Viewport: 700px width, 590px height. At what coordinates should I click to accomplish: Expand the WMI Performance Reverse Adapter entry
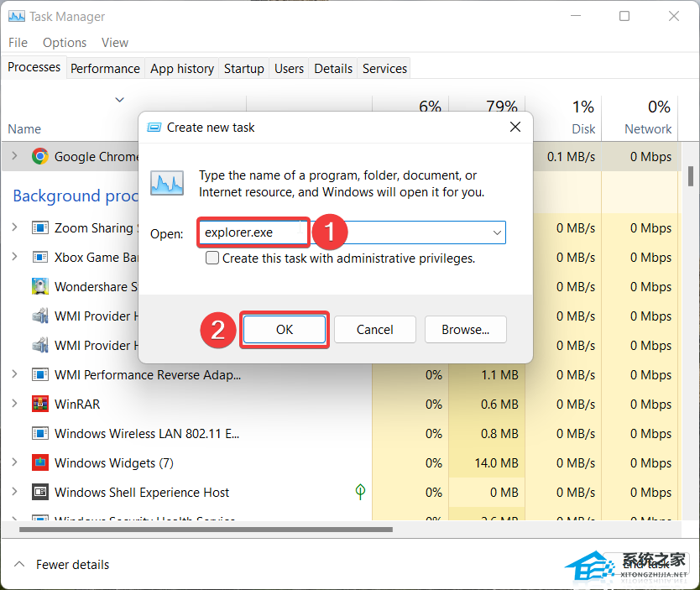coord(14,374)
